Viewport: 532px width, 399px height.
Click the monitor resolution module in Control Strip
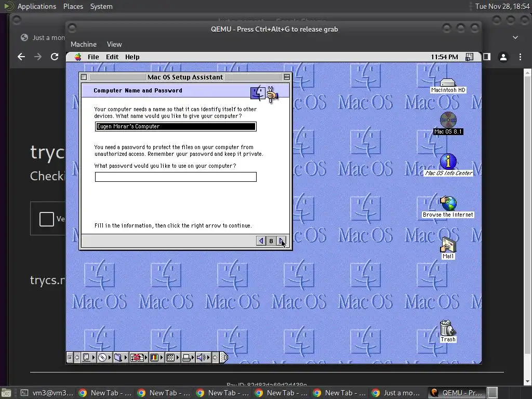pos(172,357)
